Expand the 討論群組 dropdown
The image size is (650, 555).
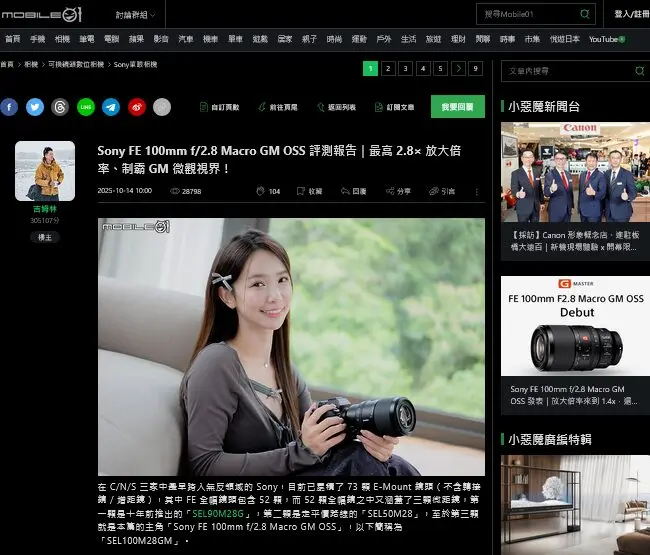[135, 14]
